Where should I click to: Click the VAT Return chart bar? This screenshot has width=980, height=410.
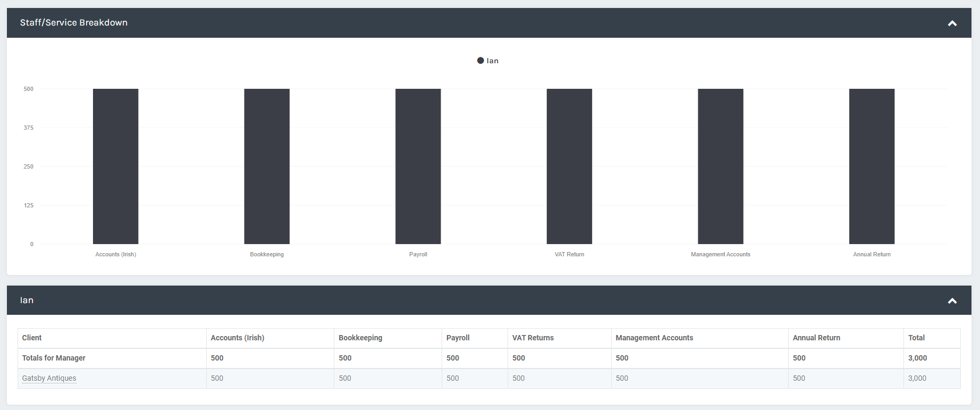(x=569, y=166)
